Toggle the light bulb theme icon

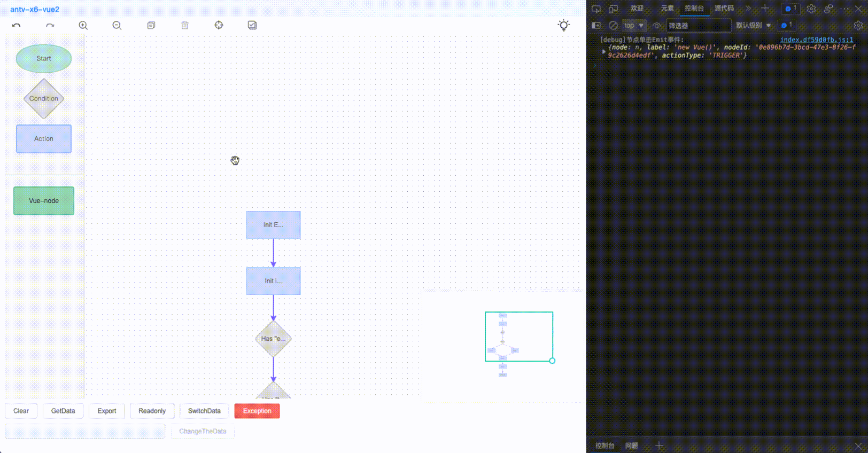pos(564,25)
